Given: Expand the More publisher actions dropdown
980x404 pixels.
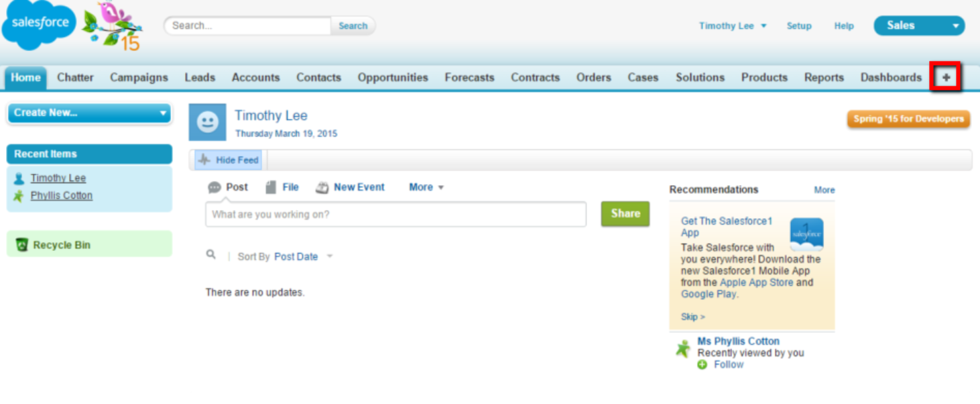Looking at the screenshot, I should coord(426,187).
